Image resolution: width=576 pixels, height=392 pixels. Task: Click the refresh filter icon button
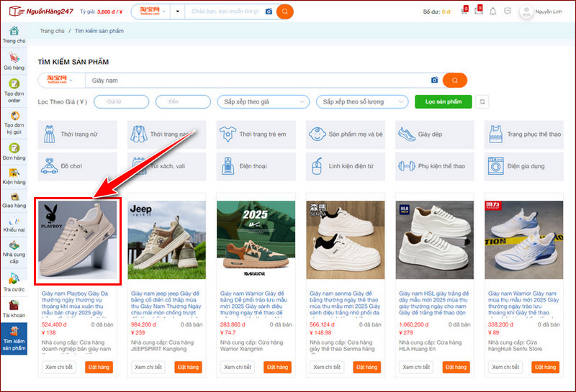(482, 101)
